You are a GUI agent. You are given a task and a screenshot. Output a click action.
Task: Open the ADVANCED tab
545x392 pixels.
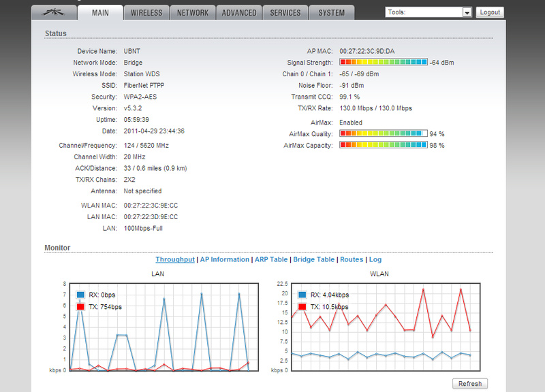pos(239,12)
